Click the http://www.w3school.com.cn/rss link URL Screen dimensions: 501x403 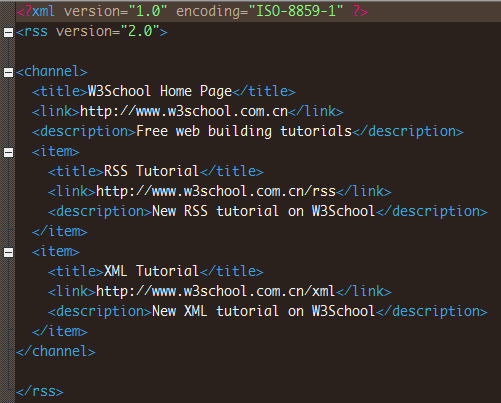216,191
